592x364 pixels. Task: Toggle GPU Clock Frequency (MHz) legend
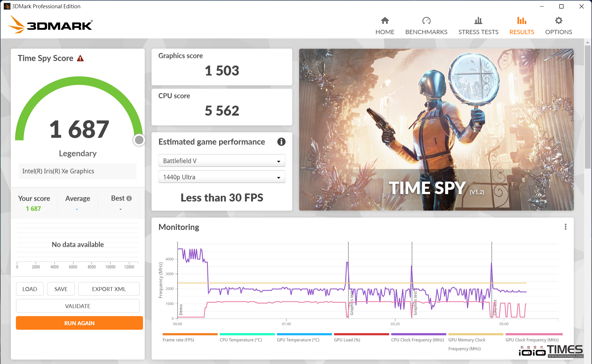[534, 338]
